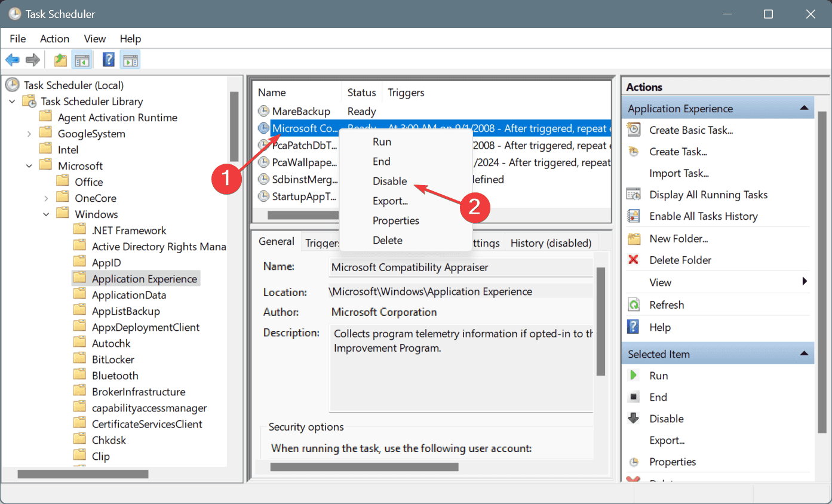Click the red Delete Folder icon
This screenshot has width=832, height=504.
tap(634, 260)
